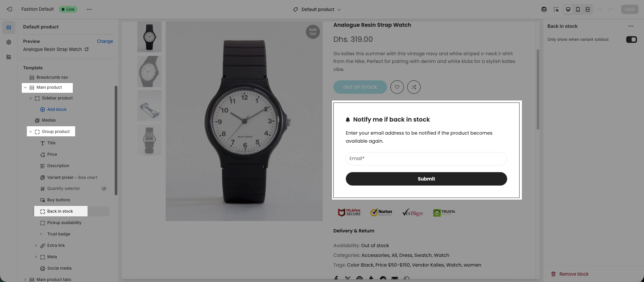
Task: Click the Change preview link
Action: pyautogui.click(x=105, y=41)
